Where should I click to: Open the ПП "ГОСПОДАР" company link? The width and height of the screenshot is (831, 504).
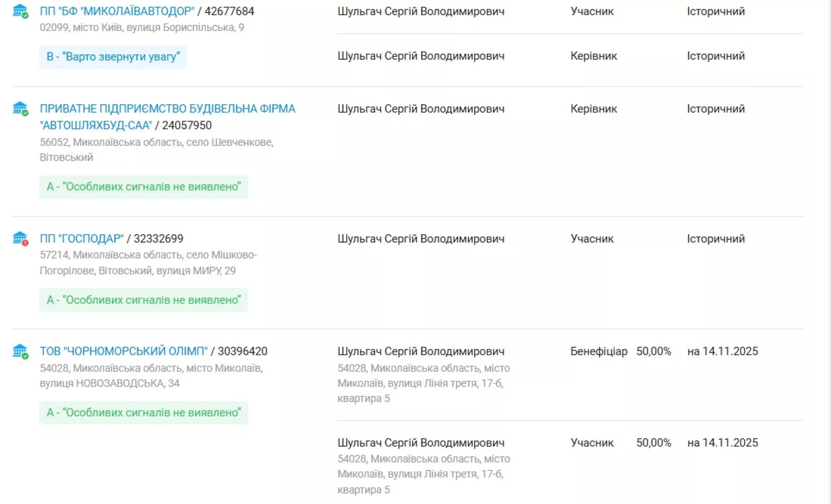pos(81,238)
